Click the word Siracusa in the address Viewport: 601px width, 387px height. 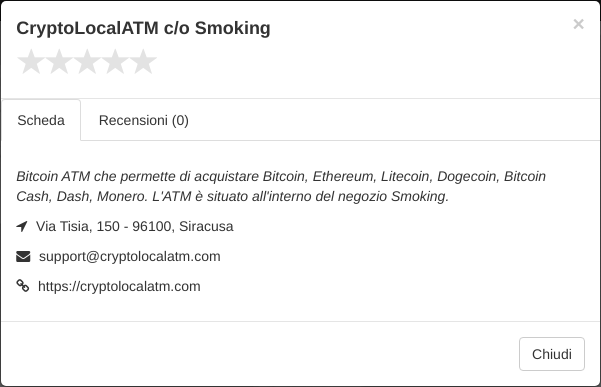206,226
